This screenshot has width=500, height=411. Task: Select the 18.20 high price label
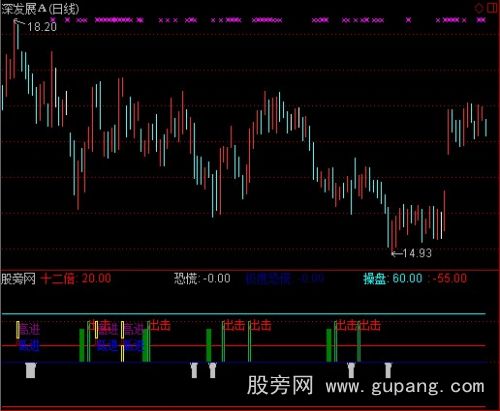(42, 27)
